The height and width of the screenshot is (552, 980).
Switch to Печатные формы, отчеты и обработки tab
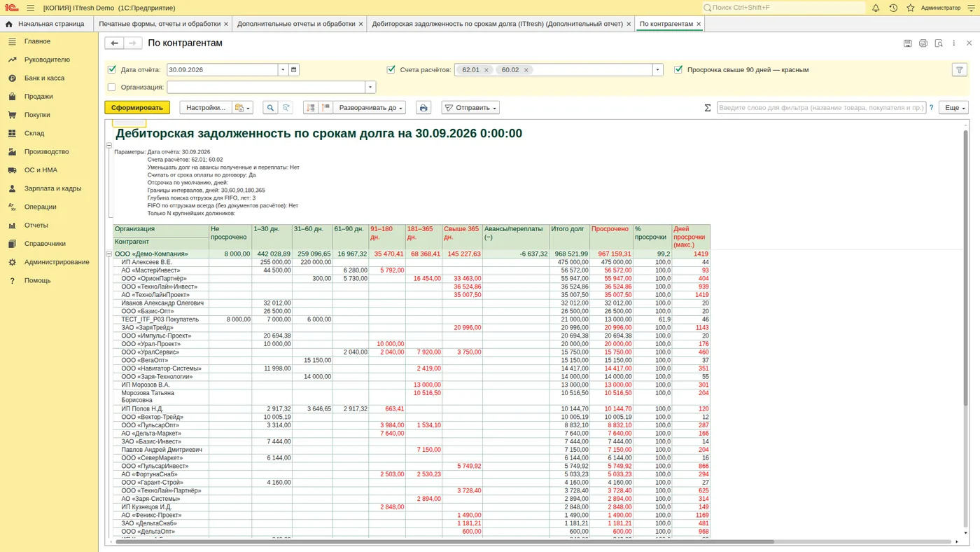pyautogui.click(x=160, y=24)
